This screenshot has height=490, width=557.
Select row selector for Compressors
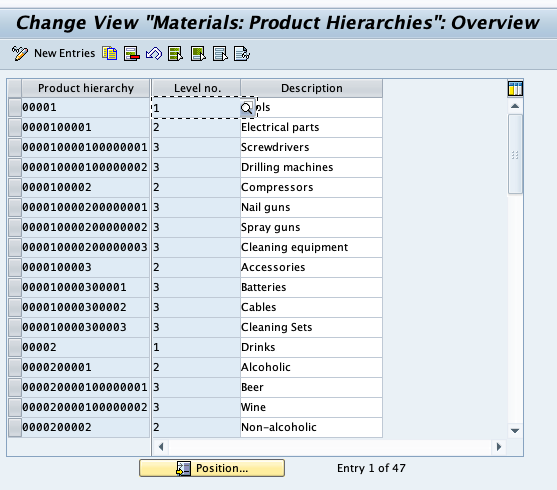tap(15, 188)
